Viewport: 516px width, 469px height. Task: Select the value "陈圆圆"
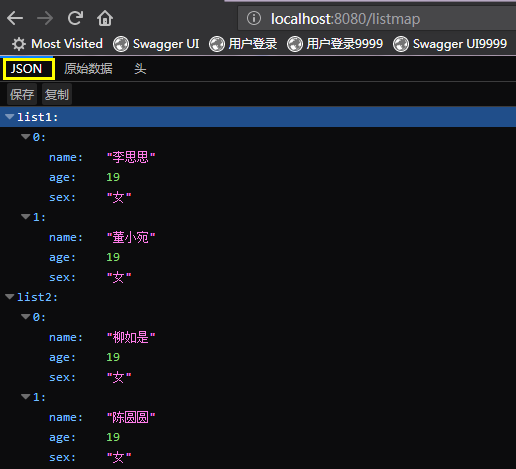[131, 417]
